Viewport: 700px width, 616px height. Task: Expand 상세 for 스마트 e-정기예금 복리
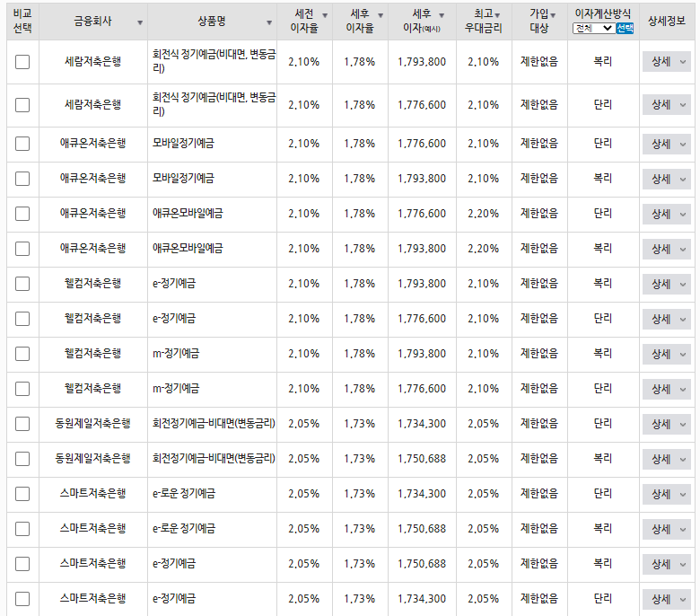[x=667, y=564]
